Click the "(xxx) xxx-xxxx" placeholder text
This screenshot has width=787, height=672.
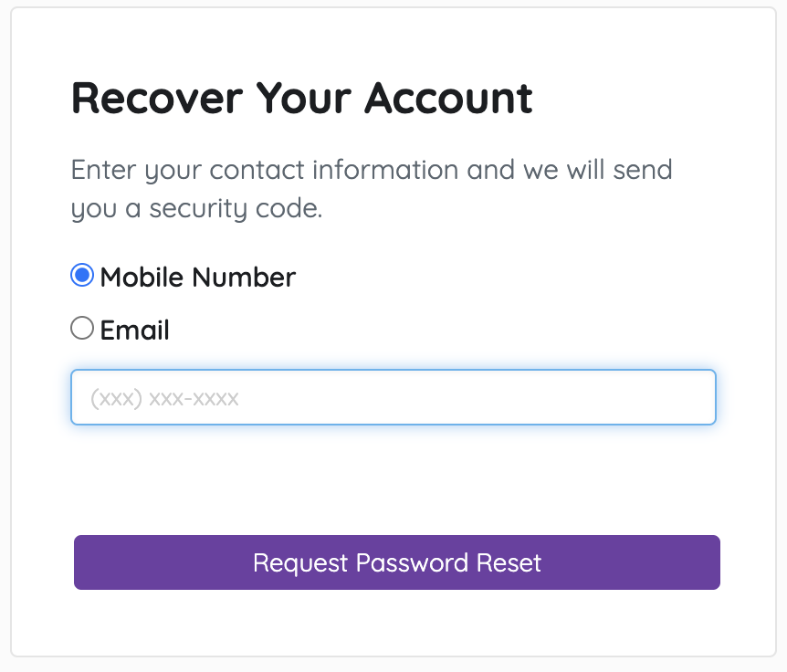pyautogui.click(x=164, y=398)
